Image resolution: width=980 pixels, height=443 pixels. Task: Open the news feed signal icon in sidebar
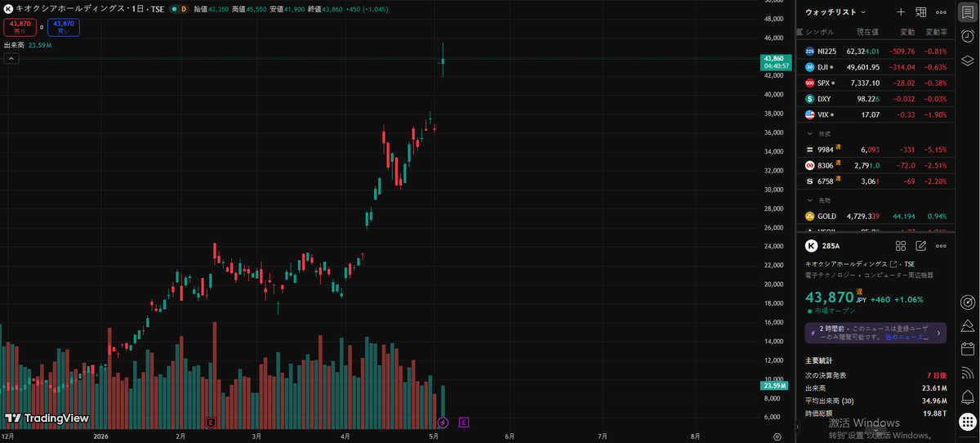(x=967, y=373)
